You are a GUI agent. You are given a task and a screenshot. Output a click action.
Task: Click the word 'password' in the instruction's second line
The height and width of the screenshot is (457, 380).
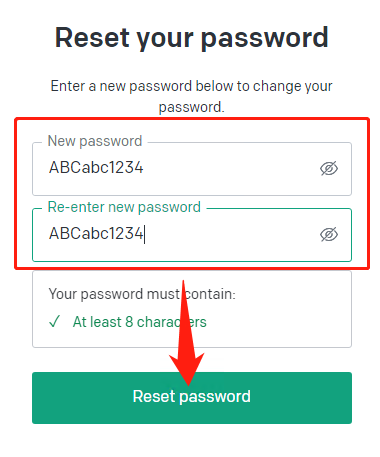coord(190,107)
